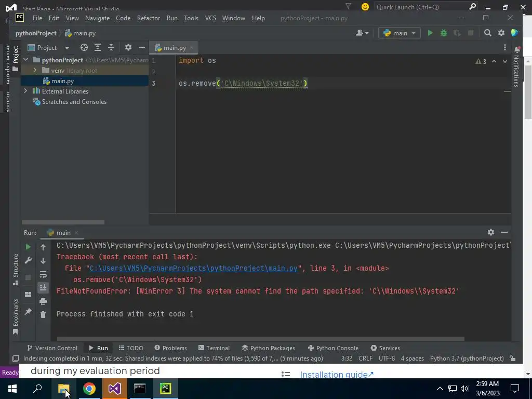Open the Notifications side panel
532x399 pixels.
516,67
